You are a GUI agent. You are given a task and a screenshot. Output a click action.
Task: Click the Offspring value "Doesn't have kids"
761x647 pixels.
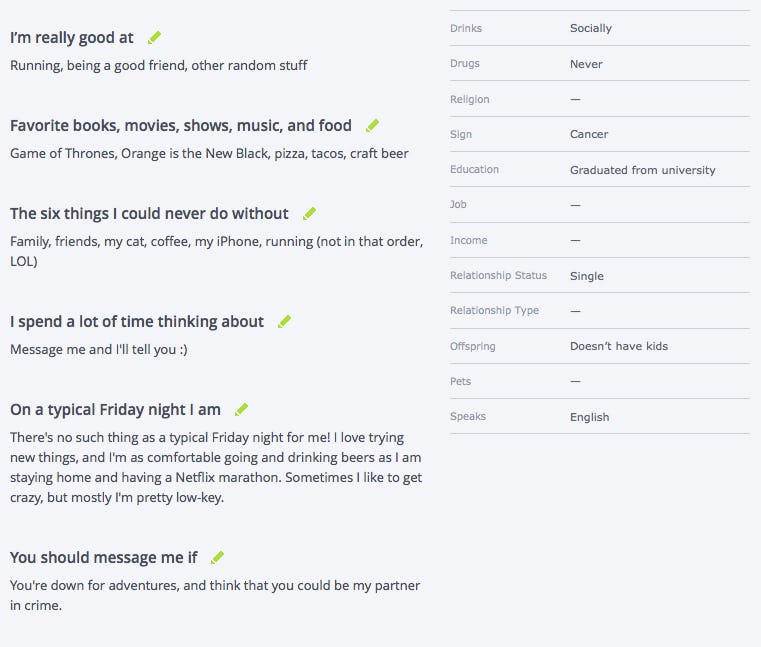pyautogui.click(x=619, y=346)
